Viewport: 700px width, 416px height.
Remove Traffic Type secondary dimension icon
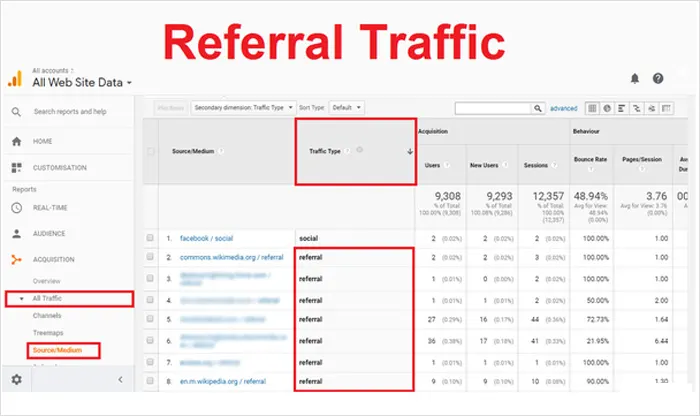point(359,150)
